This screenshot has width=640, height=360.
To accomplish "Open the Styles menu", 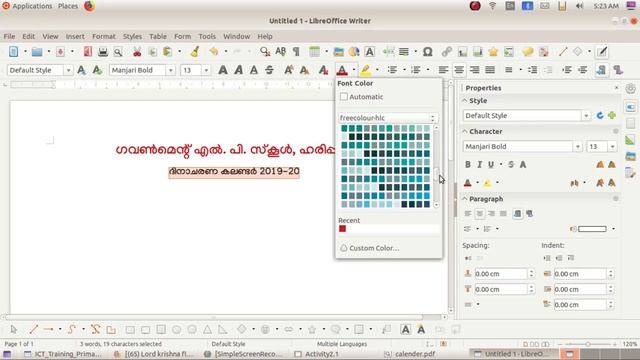I will pyautogui.click(x=132, y=36).
